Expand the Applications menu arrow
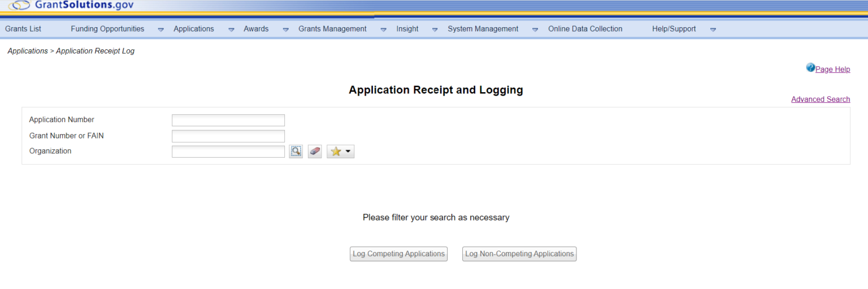Viewport: 868px width, 289px height. coord(231,29)
